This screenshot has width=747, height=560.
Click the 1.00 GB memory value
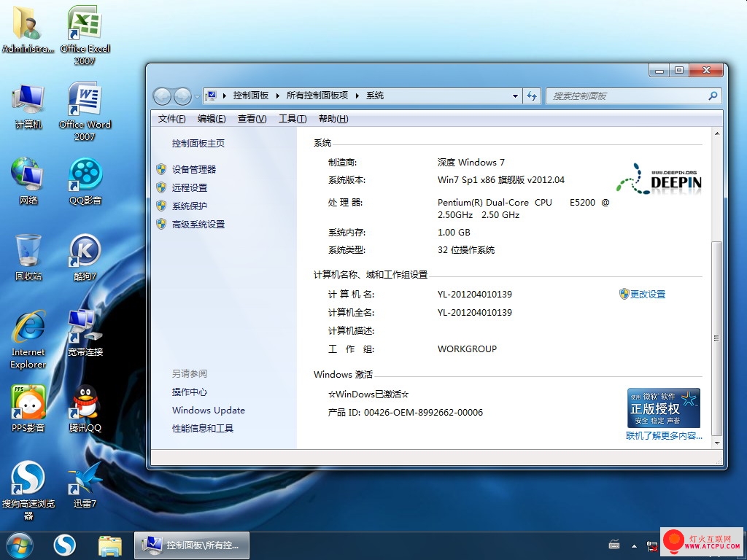[454, 233]
